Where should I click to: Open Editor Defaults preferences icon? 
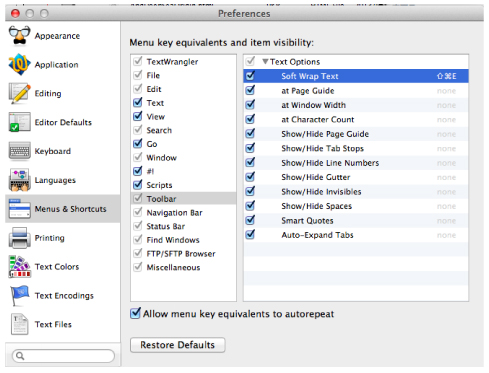(x=20, y=122)
